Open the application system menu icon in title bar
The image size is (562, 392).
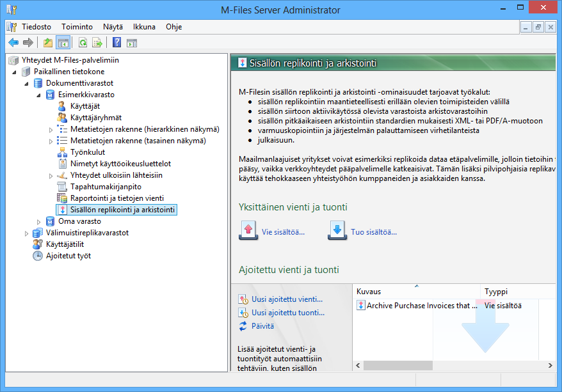coord(12,10)
